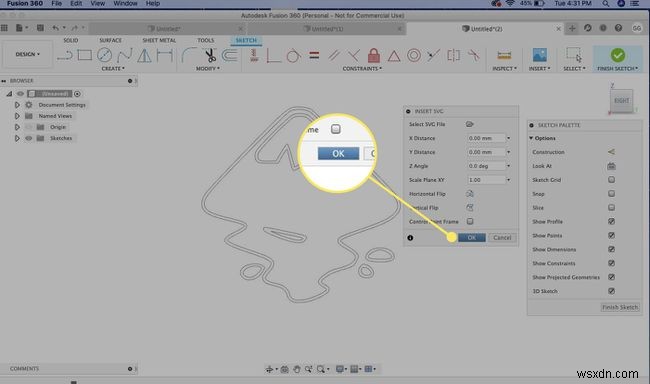The width and height of the screenshot is (650, 384).
Task: Select the Polygon triangle create tool
Action: click(x=144, y=55)
